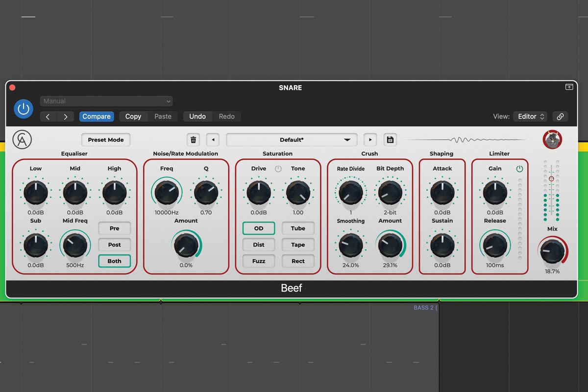The height and width of the screenshot is (392, 588).
Task: Click the right arrow to load next preset
Action: click(370, 140)
